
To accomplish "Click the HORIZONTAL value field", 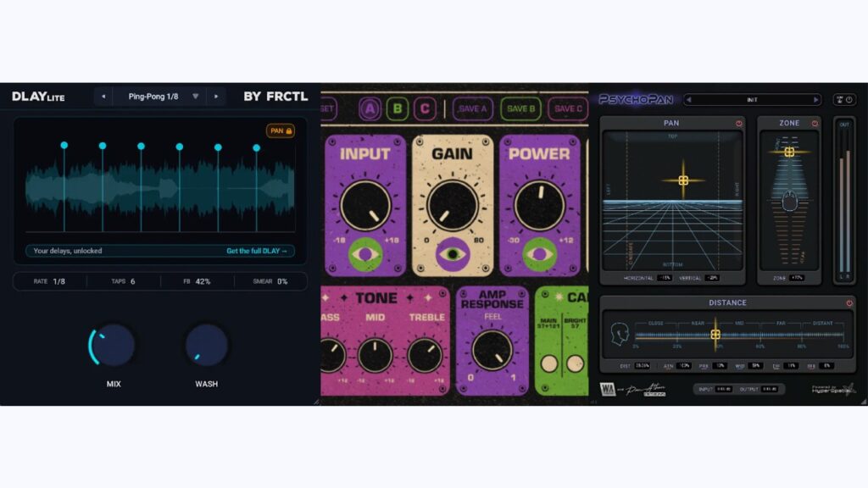I will (x=665, y=278).
